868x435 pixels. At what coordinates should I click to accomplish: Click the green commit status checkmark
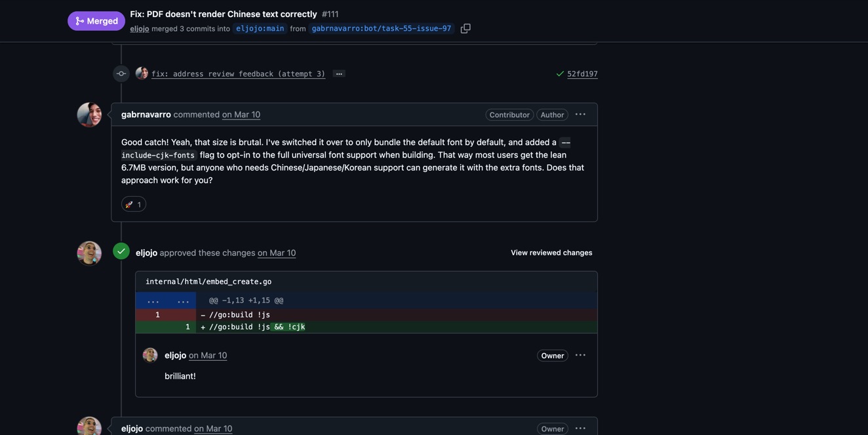[x=560, y=74]
